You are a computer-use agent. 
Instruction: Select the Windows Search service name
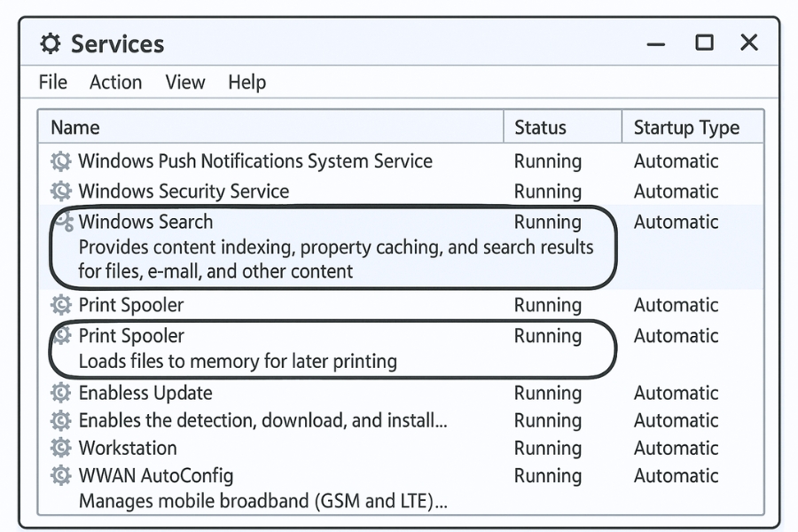(145, 222)
